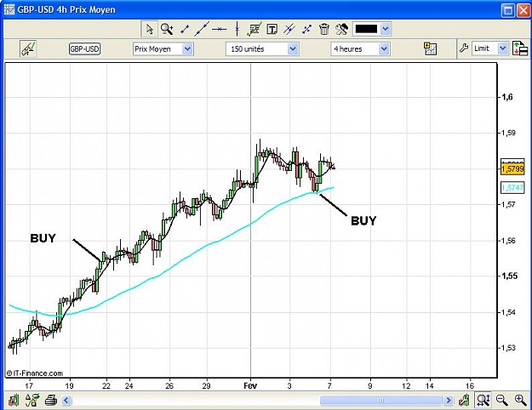Choose the dotted line tool
Viewport: 532px width, 410px height.
coord(306,30)
